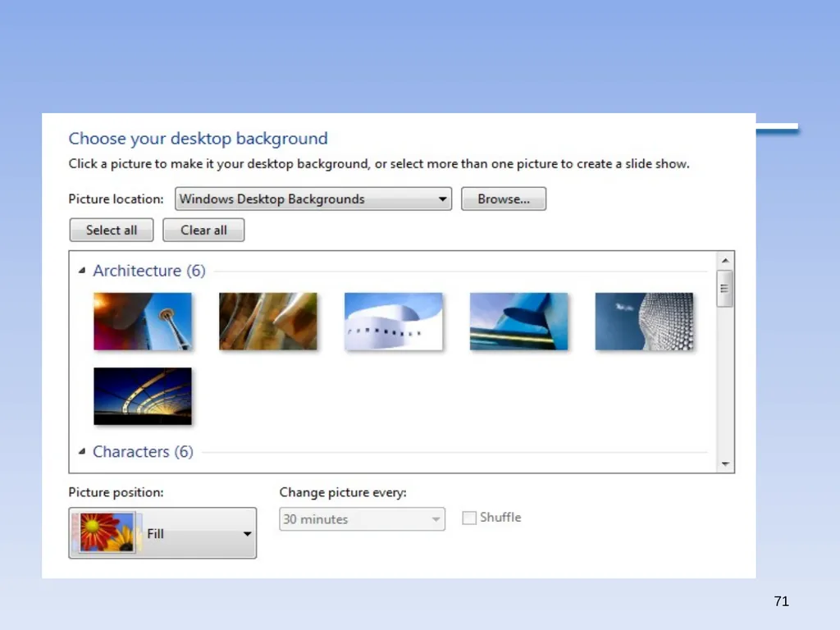Click the Select all button
This screenshot has height=630, width=840.
tap(112, 230)
